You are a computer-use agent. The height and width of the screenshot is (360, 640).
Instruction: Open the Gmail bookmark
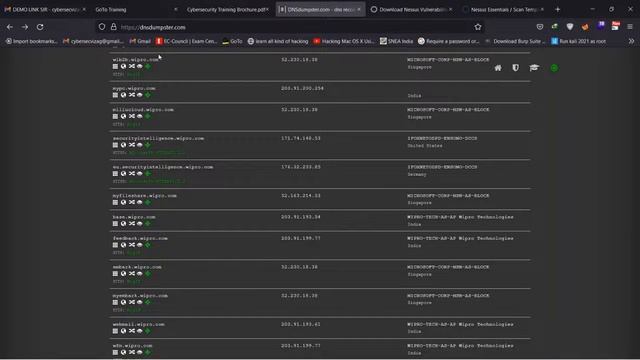click(140, 41)
